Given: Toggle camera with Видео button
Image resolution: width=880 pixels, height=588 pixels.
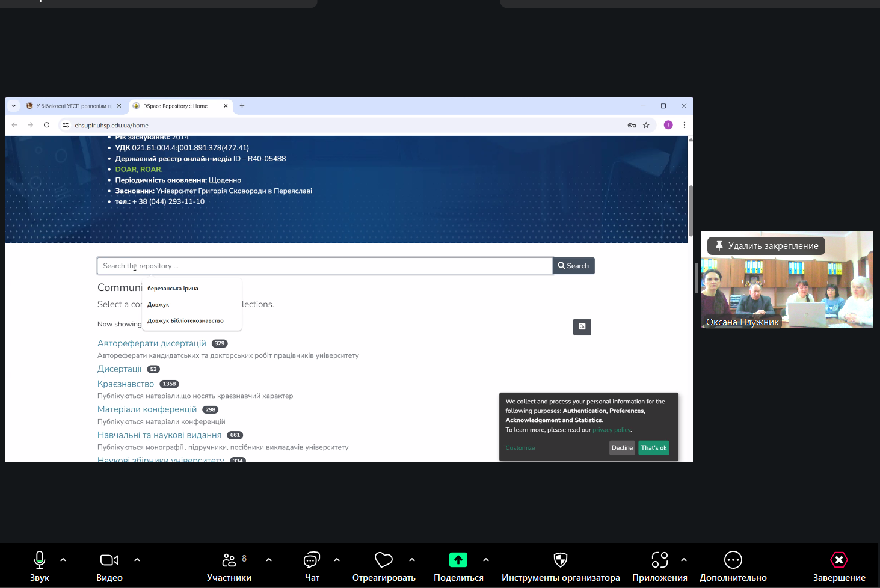Looking at the screenshot, I should 109,560.
